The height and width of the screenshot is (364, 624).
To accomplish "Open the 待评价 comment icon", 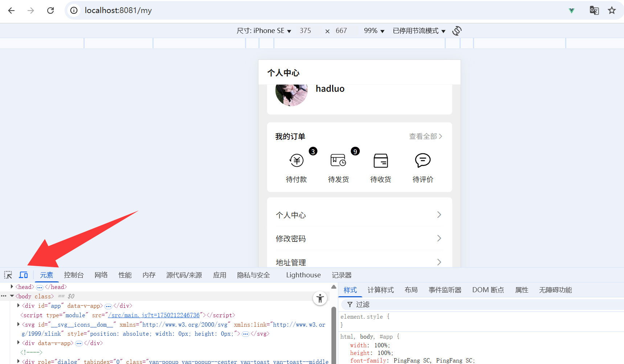I will 423,160.
